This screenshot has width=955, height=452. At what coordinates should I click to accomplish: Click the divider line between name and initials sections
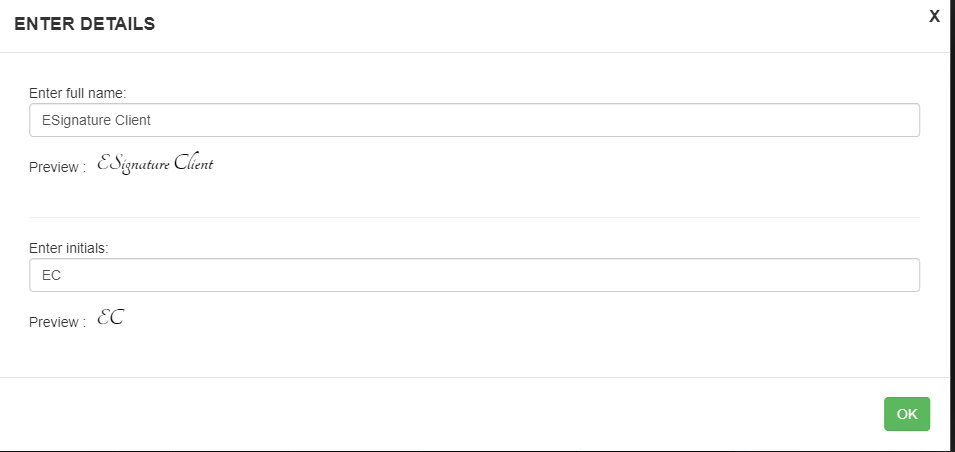[x=474, y=217]
